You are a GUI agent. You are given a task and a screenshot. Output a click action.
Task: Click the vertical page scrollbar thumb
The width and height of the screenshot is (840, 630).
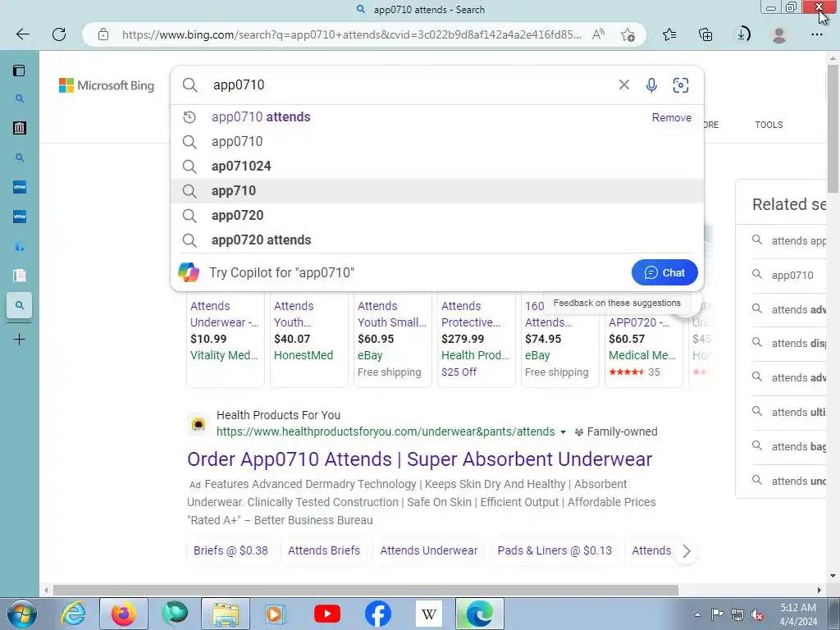point(833,129)
